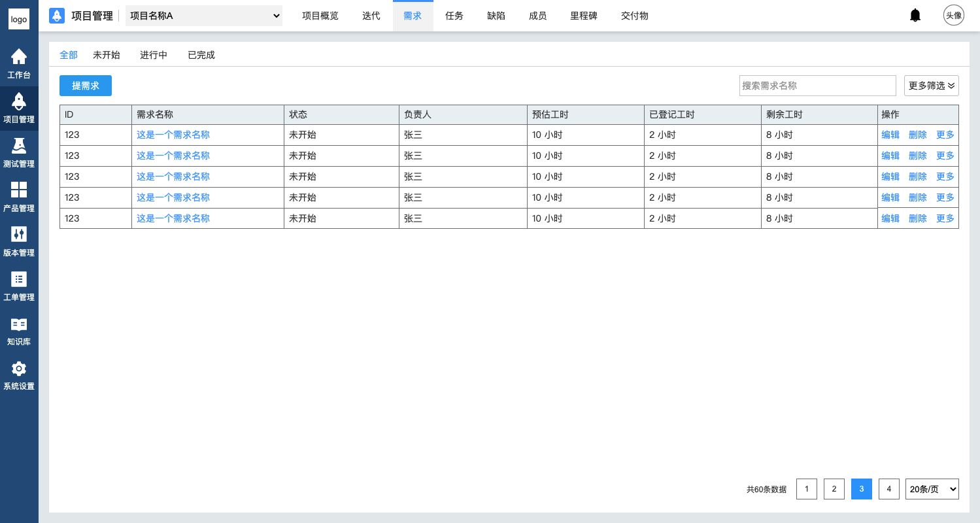Viewport: 980px width, 523px height.
Task: Click 编辑 in the first table row
Action: click(890, 135)
